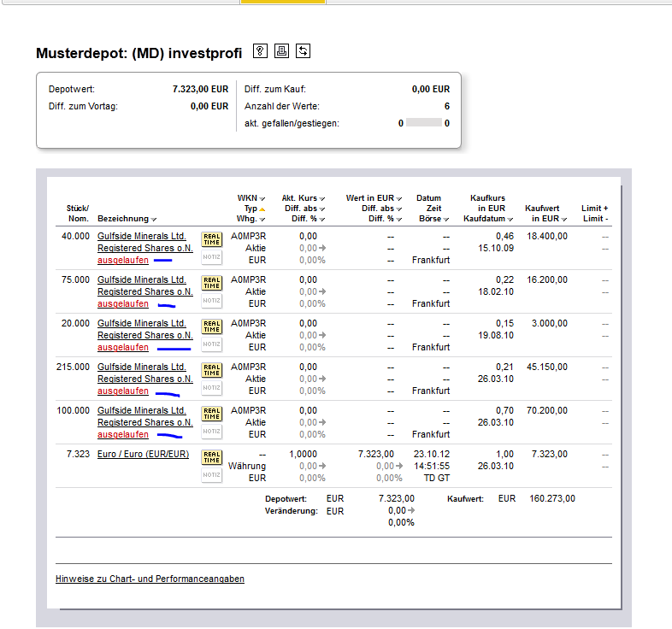
Task: Select the highlighted yellow tab at the top
Action: (x=283, y=2)
